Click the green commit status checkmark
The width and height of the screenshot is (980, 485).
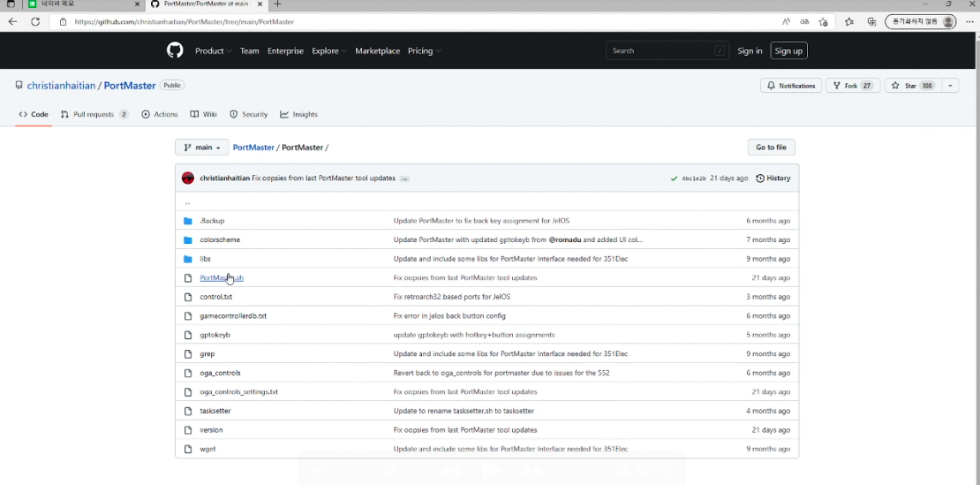(674, 178)
